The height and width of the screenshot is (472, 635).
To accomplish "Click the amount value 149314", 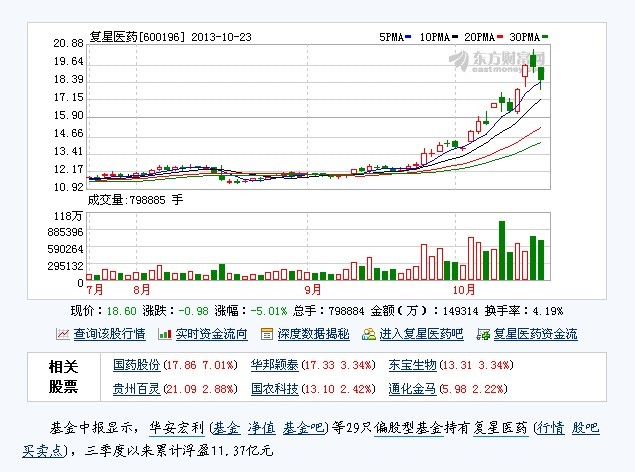I will [x=460, y=311].
